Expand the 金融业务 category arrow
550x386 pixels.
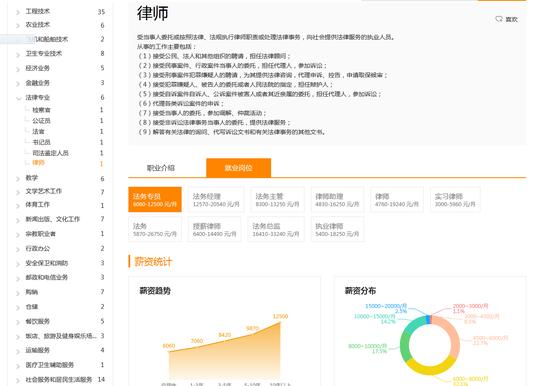pos(18,84)
